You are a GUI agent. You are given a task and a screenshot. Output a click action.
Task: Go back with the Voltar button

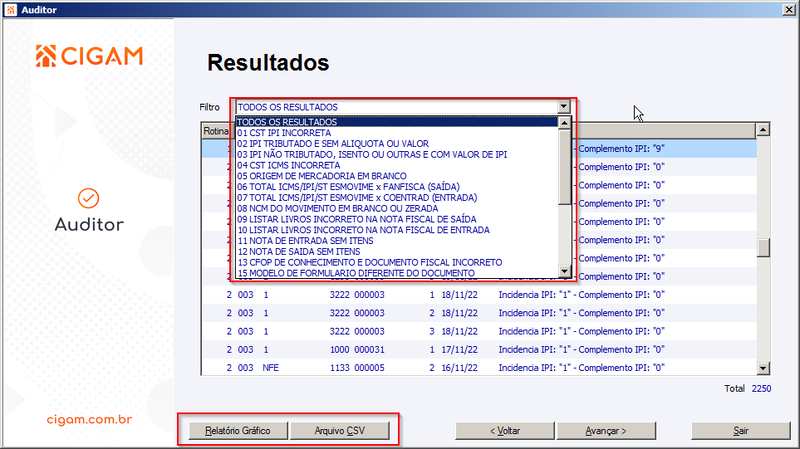tap(505, 431)
